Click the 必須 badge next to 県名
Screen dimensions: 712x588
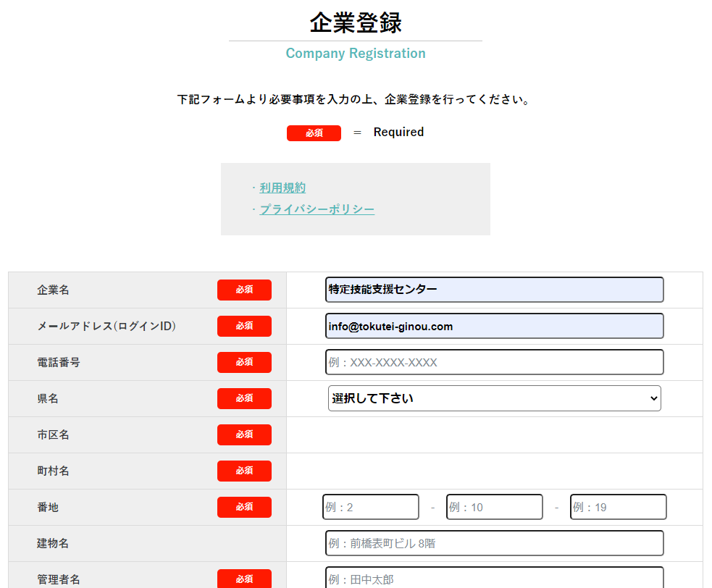tap(244, 398)
